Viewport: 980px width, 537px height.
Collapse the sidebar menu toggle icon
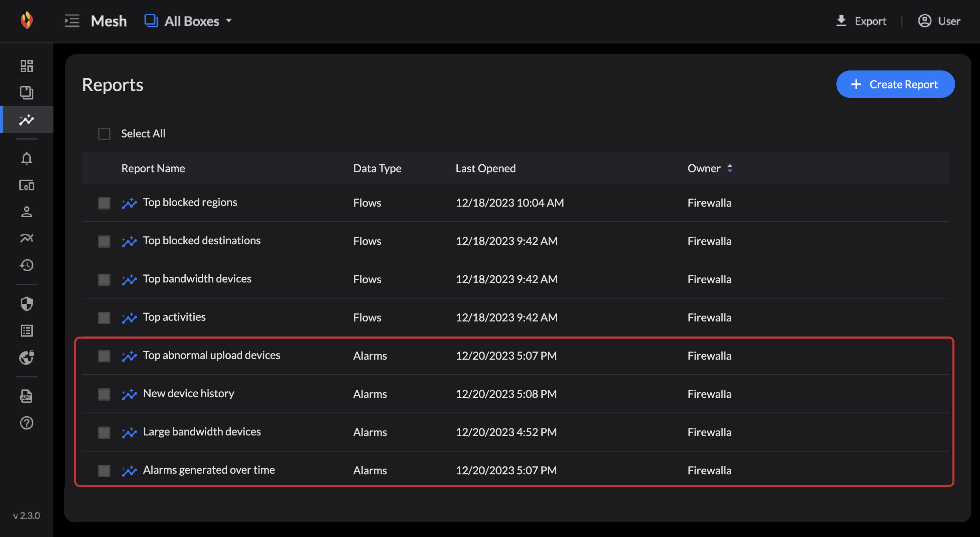(72, 20)
